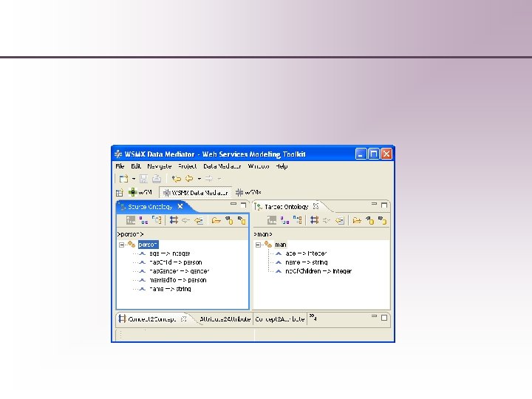Click purple squares icon in Target Ontology toolbar

tap(285, 220)
